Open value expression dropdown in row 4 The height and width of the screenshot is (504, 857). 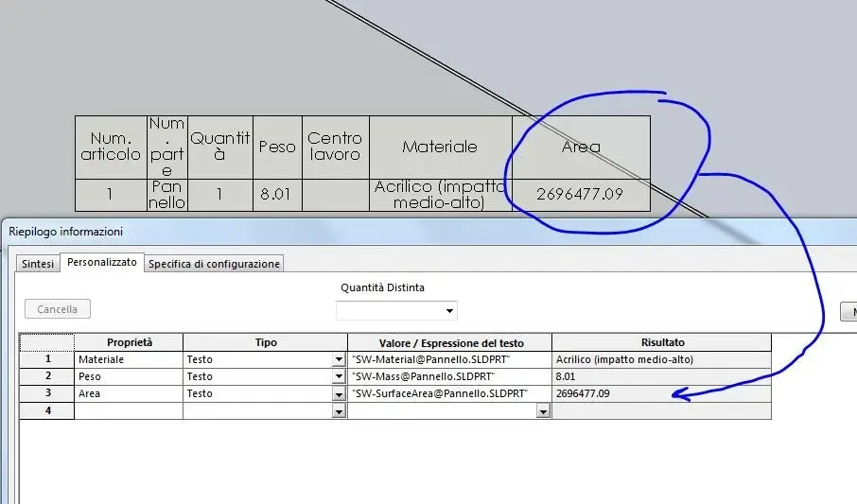click(543, 411)
